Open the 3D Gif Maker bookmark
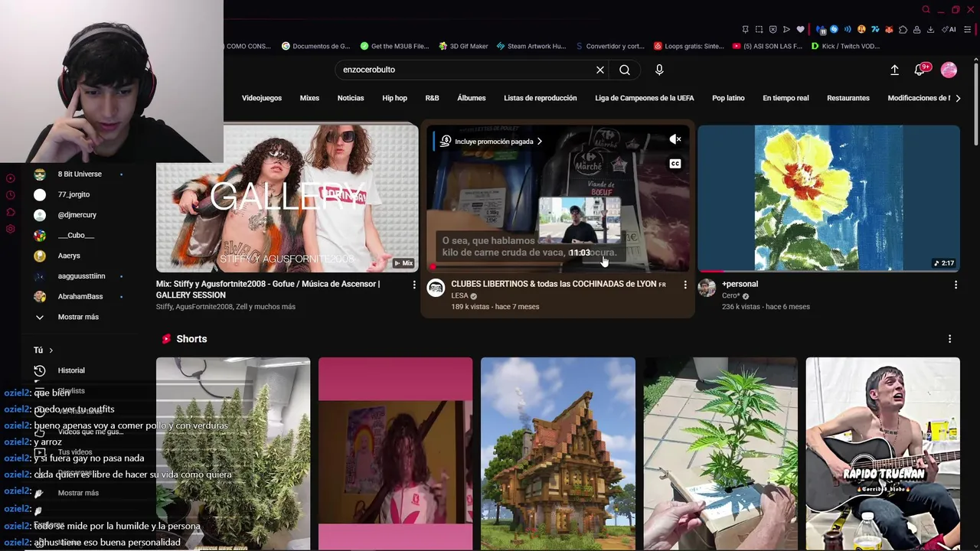The height and width of the screenshot is (551, 980). (463, 46)
